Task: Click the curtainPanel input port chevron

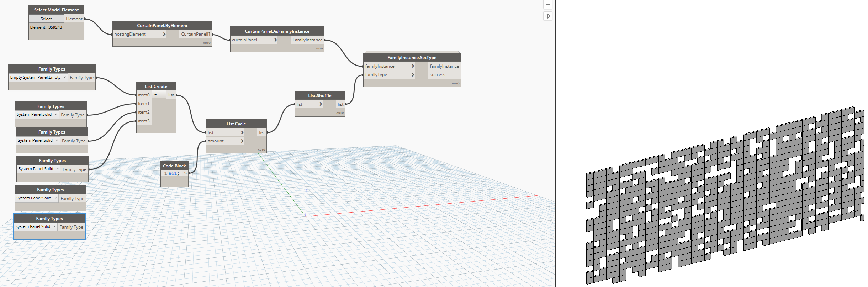Action: (x=275, y=40)
